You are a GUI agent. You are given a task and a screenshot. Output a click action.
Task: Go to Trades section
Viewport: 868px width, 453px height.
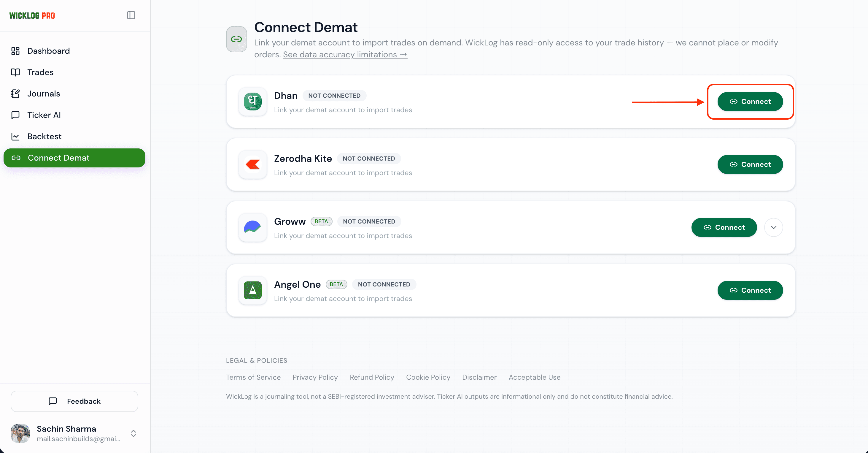[x=74, y=72]
